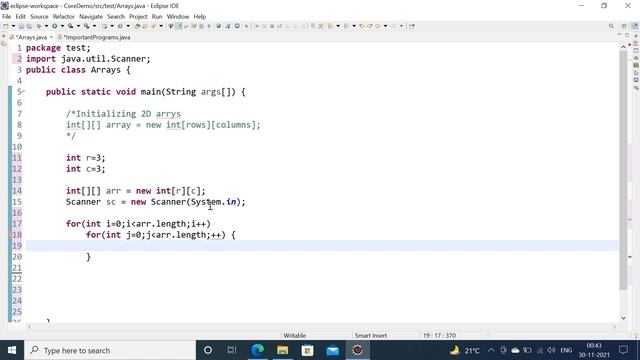
Task: Expand the New Java Class dropdown
Action: coord(128,26)
